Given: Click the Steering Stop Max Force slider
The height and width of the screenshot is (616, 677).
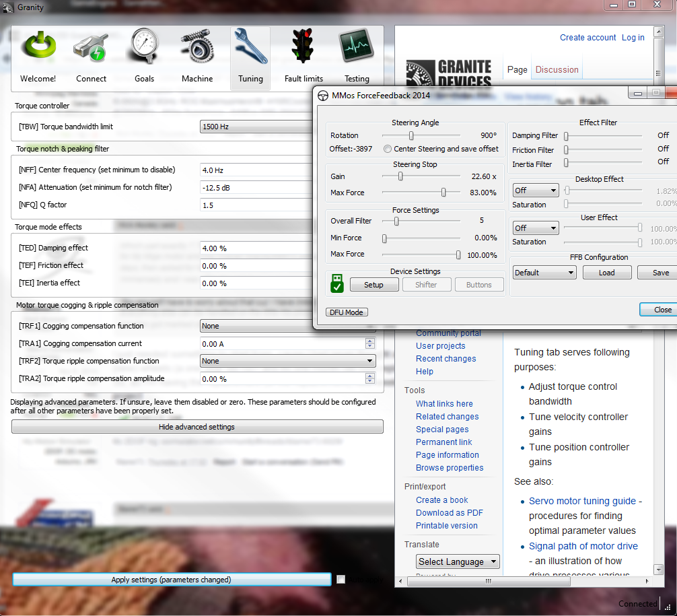Looking at the screenshot, I should point(443,193).
